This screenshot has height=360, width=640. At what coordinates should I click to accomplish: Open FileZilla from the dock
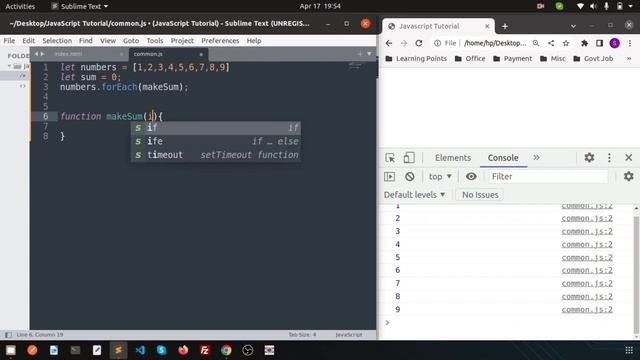click(204, 350)
